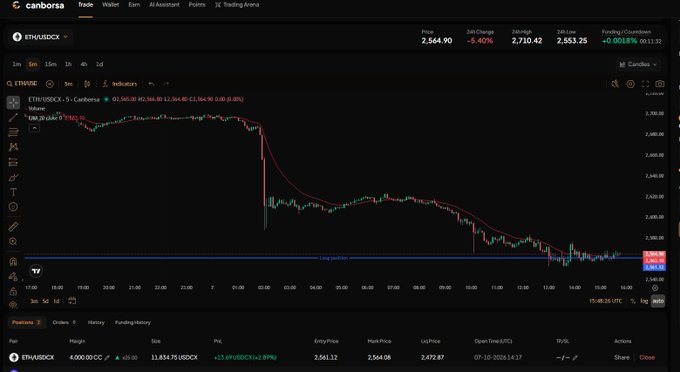This screenshot has height=372, width=680.
Task: Click the canborsa logo
Action: coord(38,6)
